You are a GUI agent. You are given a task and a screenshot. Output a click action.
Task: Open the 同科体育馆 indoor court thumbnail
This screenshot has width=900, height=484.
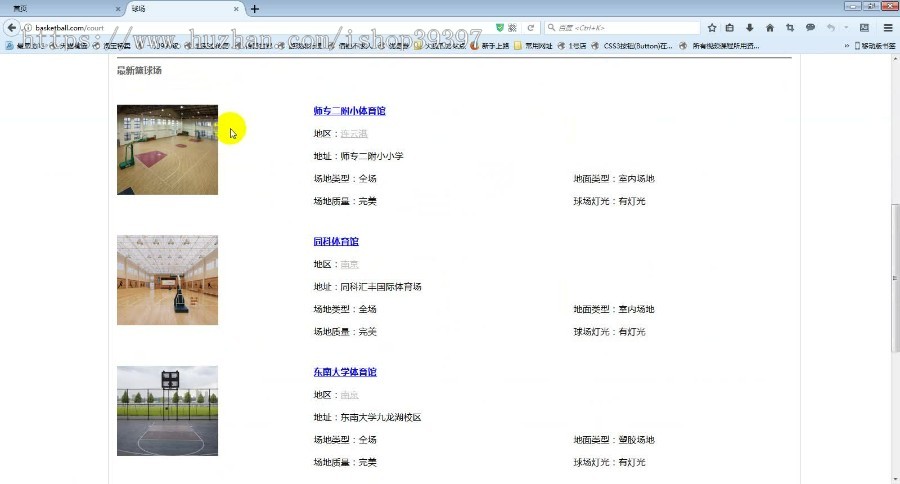[x=167, y=280]
